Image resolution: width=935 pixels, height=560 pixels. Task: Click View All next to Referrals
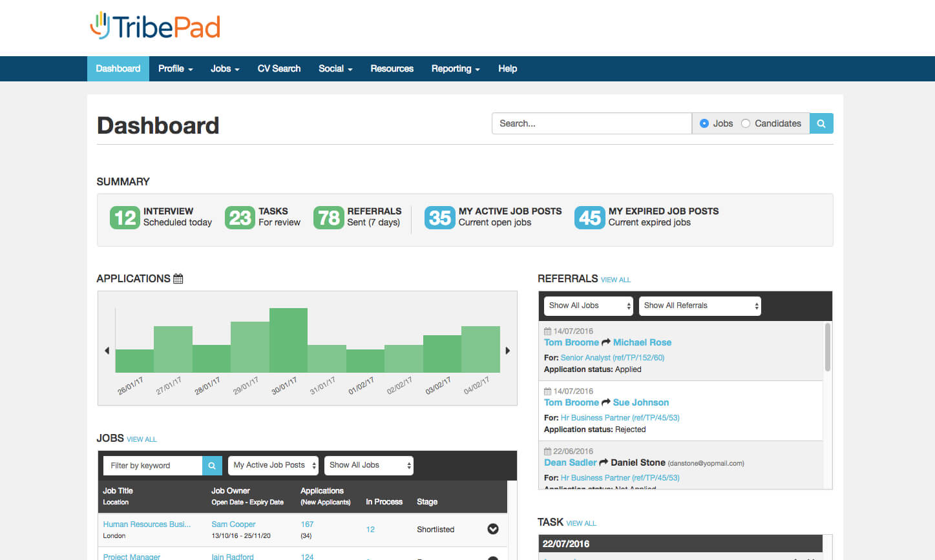[x=616, y=280]
